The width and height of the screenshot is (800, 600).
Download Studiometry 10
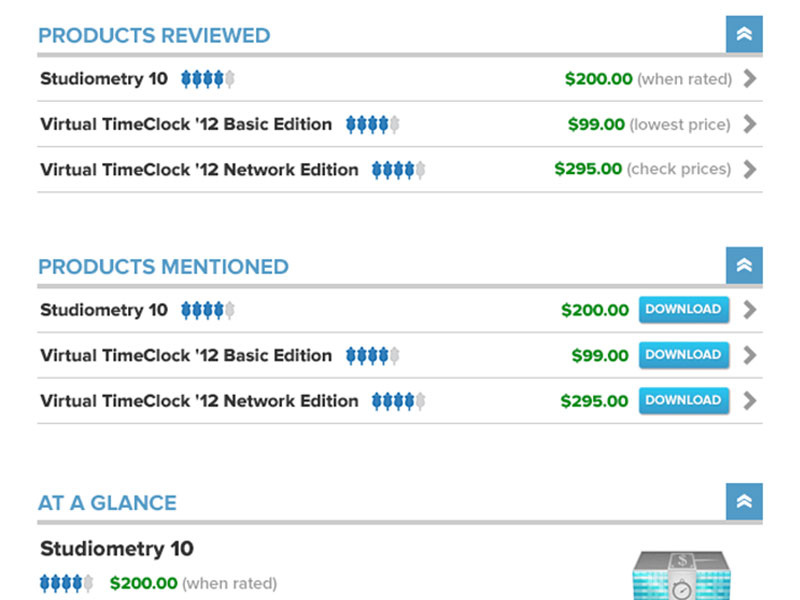[683, 310]
